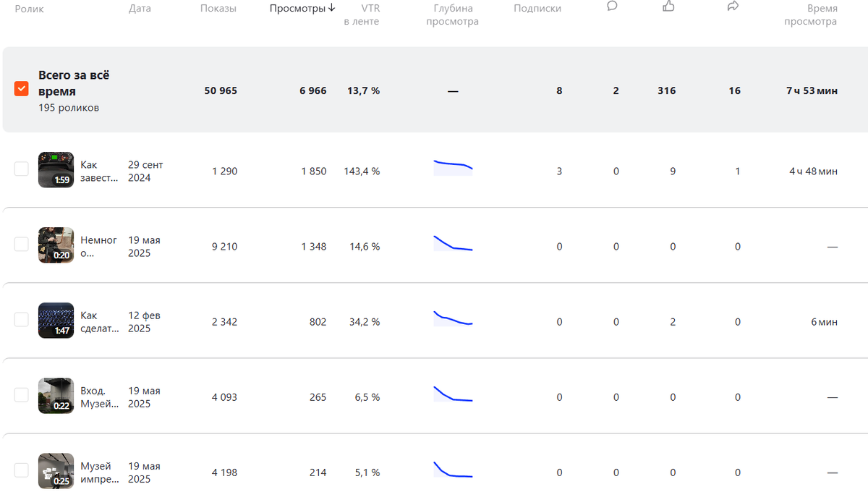
Task: Click the likes thumbs-up column header
Action: pos(669,6)
